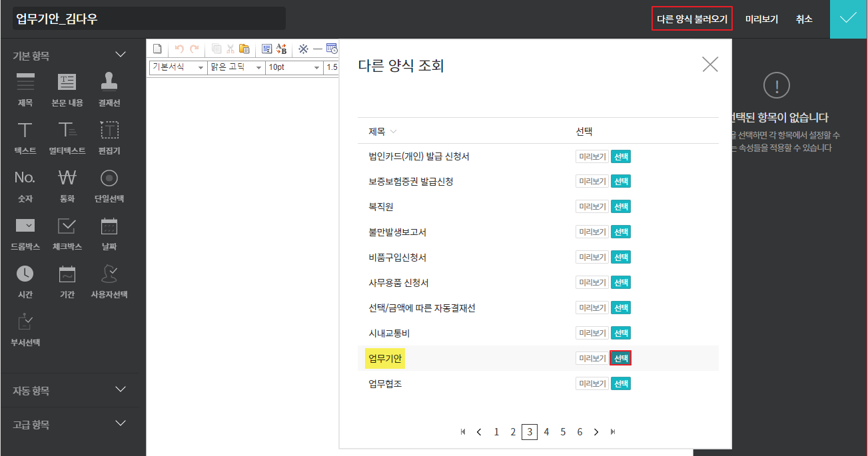Click the new document icon in toolbar
The image size is (868, 456).
pyautogui.click(x=158, y=49)
